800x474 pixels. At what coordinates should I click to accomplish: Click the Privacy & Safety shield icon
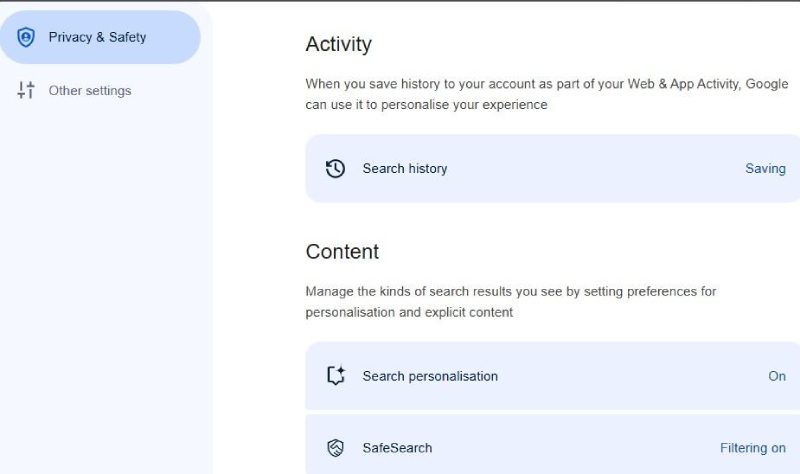click(x=26, y=37)
